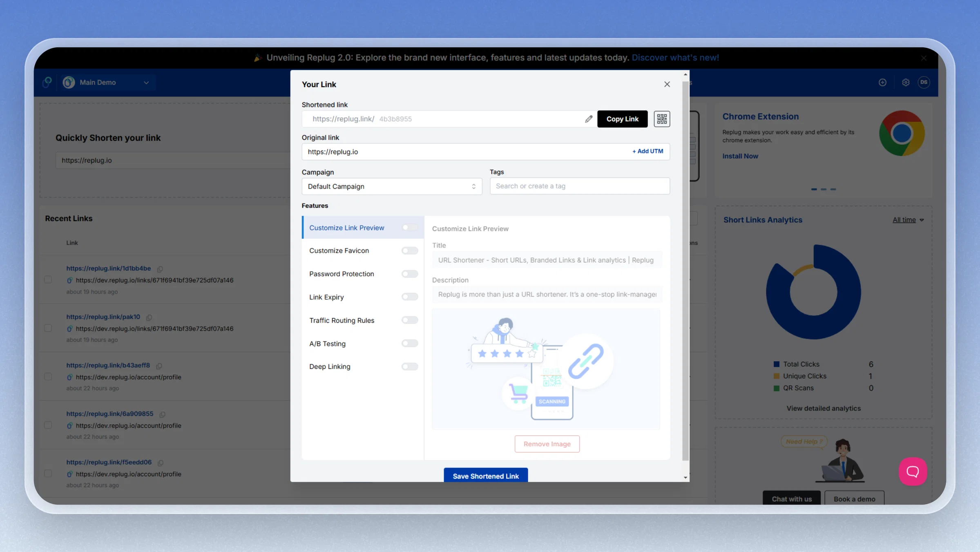Focus the Tags search field
980x552 pixels.
[579, 186]
